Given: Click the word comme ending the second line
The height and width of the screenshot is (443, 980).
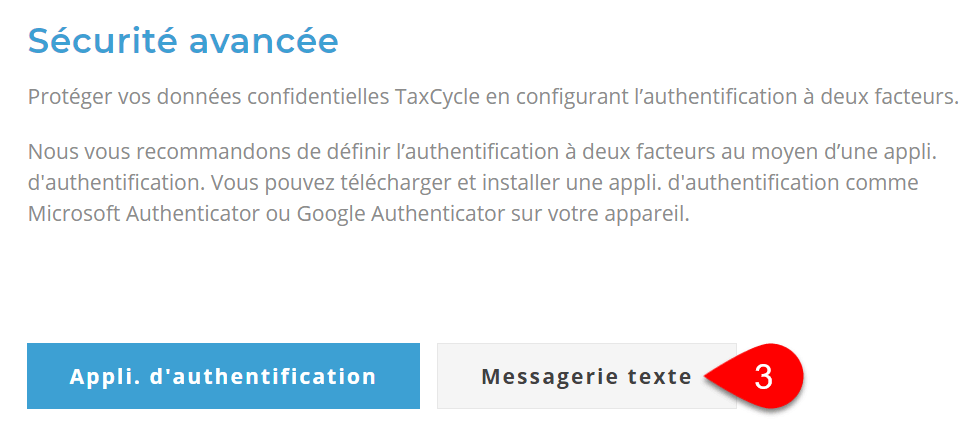Looking at the screenshot, I should (881, 184).
